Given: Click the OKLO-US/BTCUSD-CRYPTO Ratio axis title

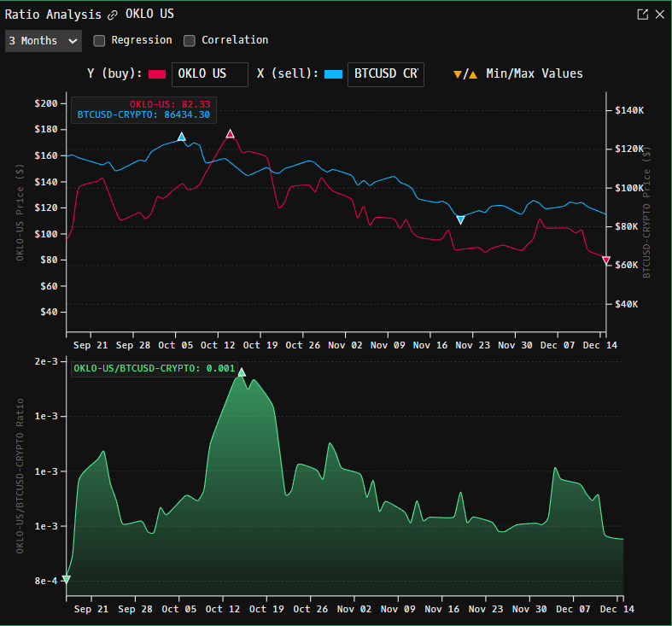Looking at the screenshot, I should click(20, 476).
